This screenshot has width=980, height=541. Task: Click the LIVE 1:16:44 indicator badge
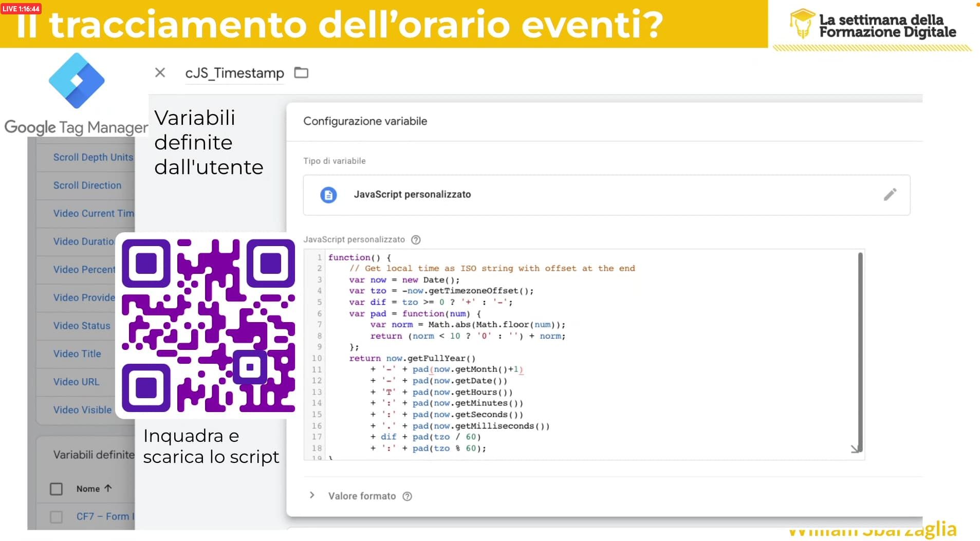tap(21, 8)
